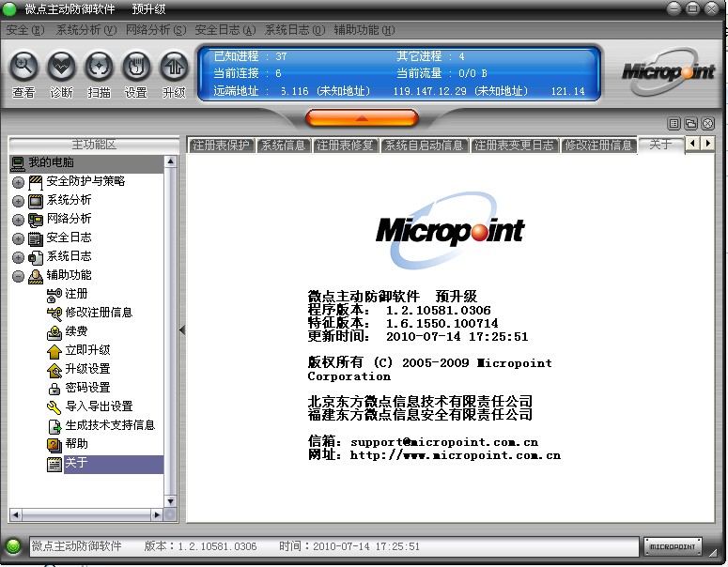Click the sidebar scrollbar down arrow
Screen dimensions: 728x567
170,501
